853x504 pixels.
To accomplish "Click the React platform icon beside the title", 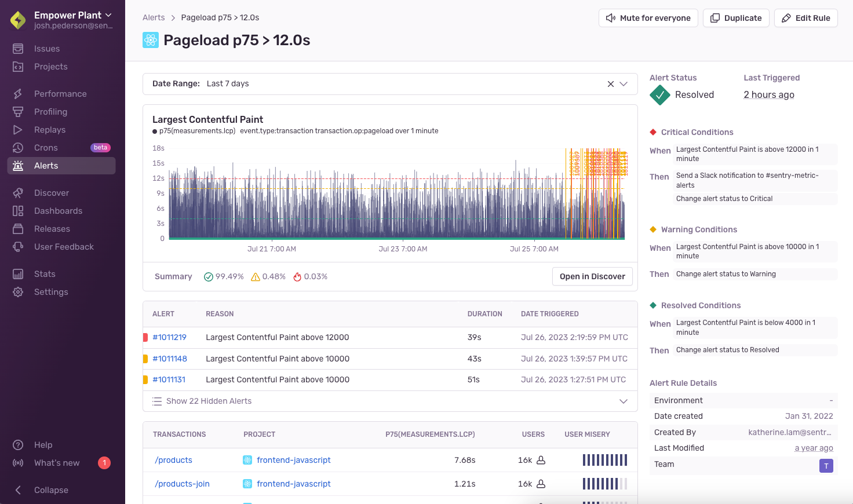I will (x=151, y=40).
